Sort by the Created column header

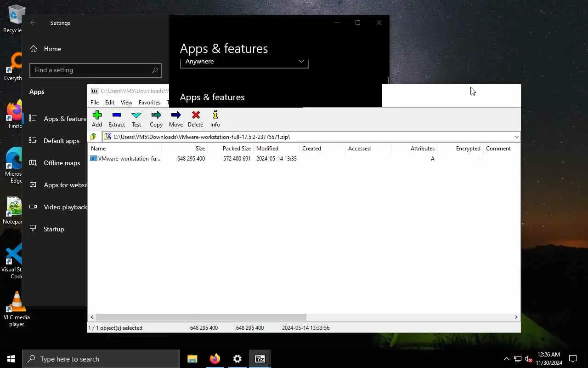point(322,149)
